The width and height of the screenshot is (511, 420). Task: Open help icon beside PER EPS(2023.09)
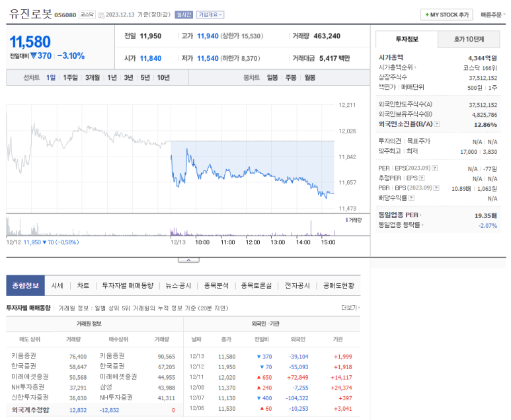coord(435,168)
